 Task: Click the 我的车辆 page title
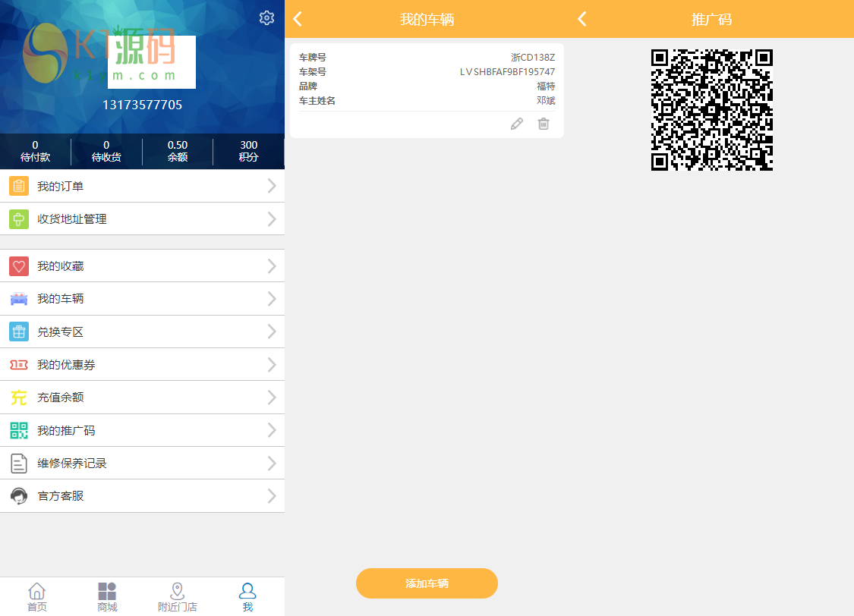click(x=427, y=20)
